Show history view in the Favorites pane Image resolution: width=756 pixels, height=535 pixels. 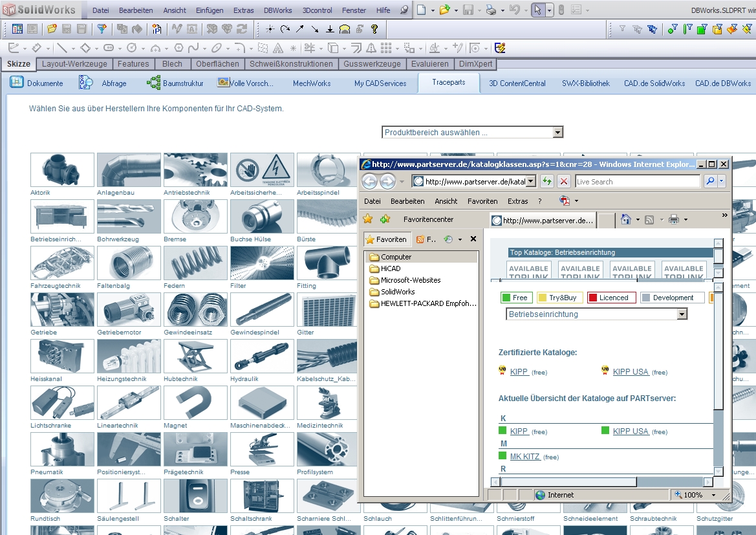point(448,239)
